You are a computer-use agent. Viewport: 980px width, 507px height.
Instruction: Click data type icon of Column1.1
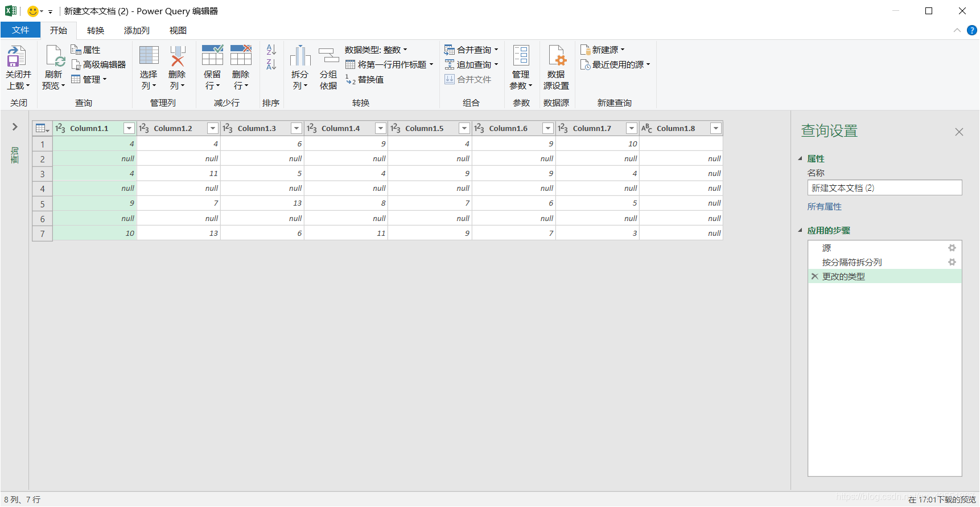60,128
